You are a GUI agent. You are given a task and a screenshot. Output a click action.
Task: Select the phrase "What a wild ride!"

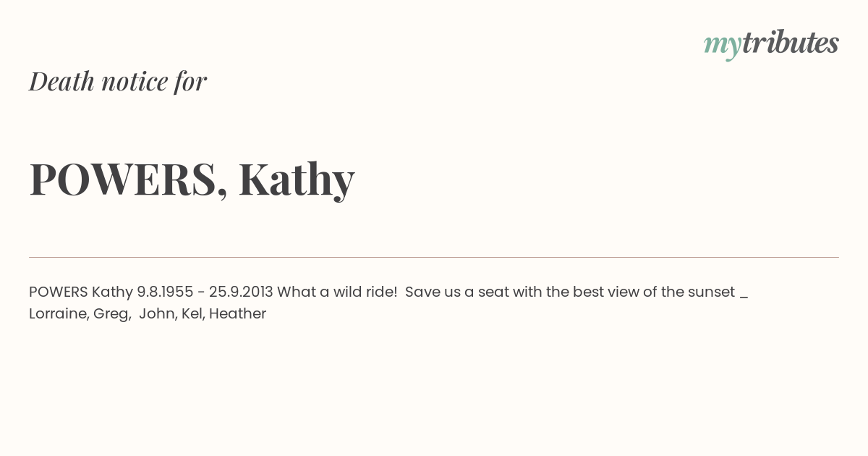point(337,292)
